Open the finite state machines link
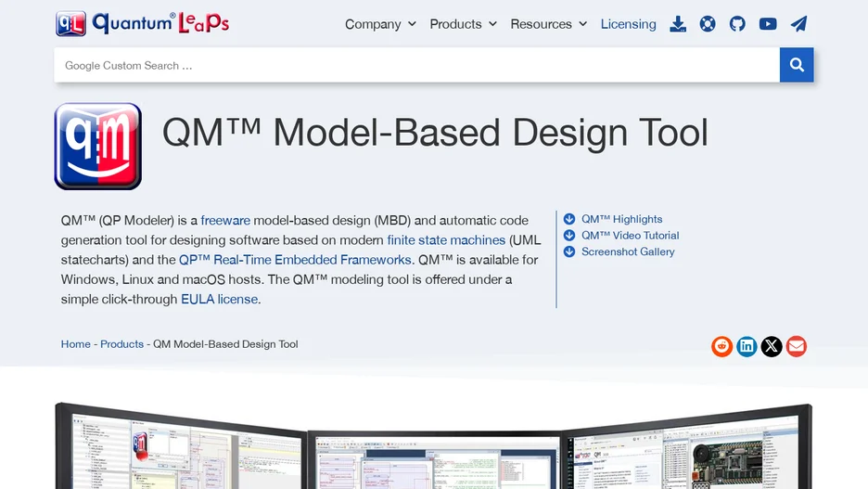868x489 pixels. click(446, 239)
